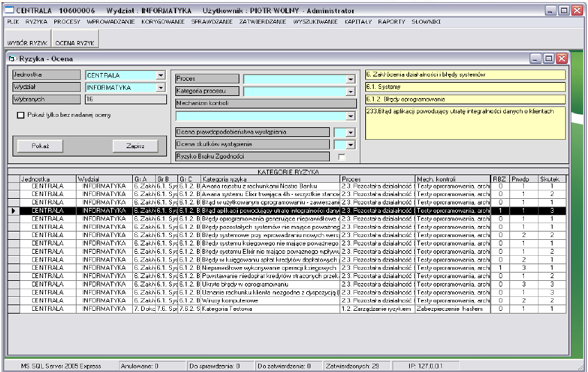Toggle 'Pokaż tylko bez nadanej oceny' checkbox
Screen dimensions: 588x372
click(21, 115)
